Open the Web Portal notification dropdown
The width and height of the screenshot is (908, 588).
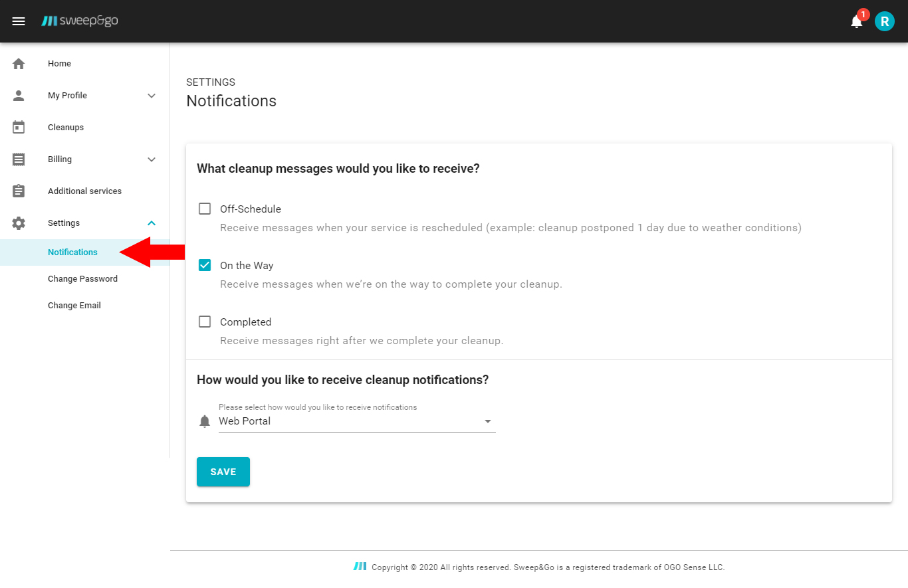pos(356,421)
